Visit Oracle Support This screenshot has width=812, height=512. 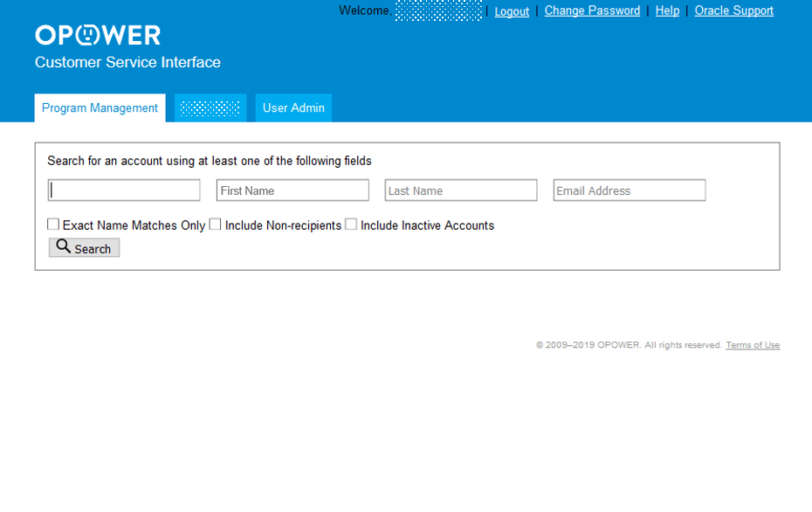(x=733, y=10)
